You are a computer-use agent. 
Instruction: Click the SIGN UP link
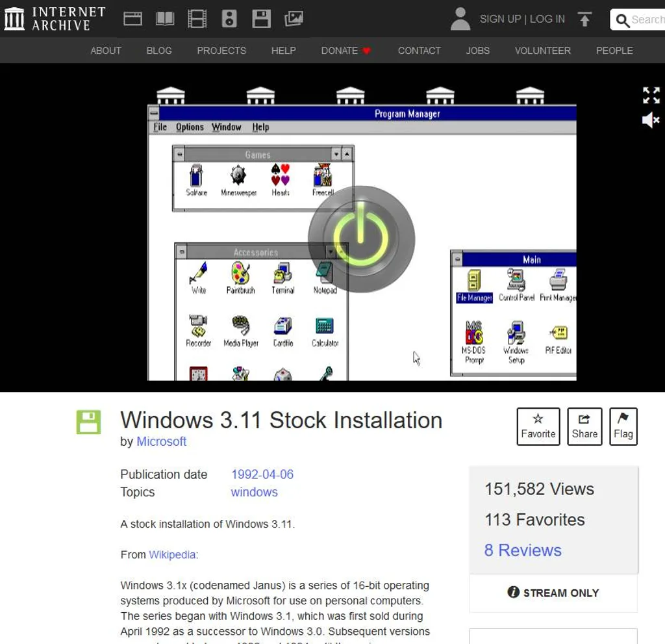point(500,19)
